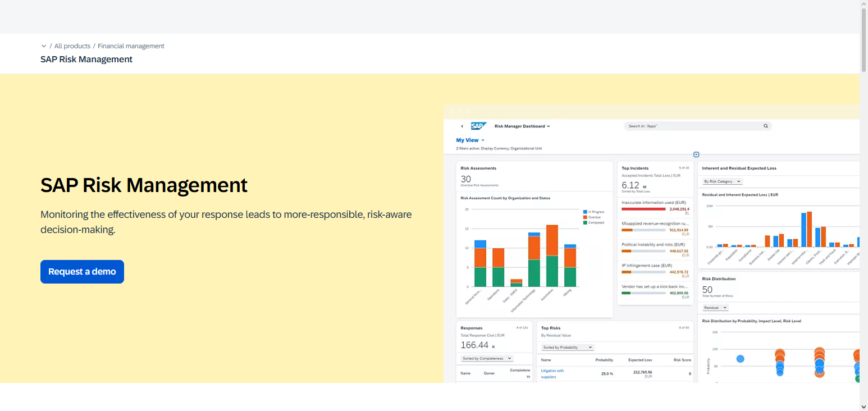Click the Top Incidents tile title

[634, 168]
